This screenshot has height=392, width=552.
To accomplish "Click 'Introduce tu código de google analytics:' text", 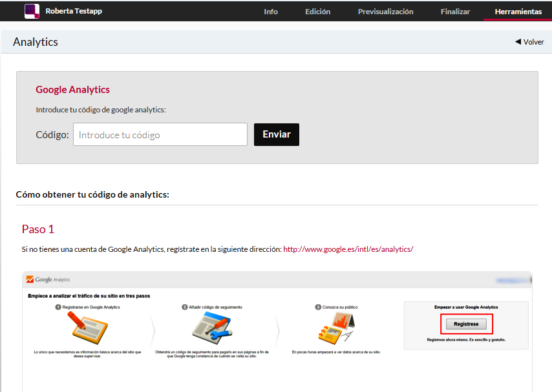I will pos(101,110).
